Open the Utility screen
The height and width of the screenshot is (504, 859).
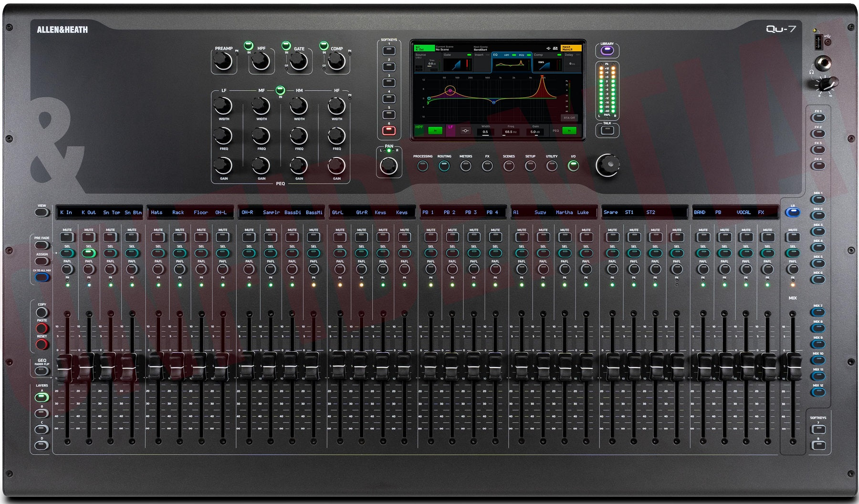pos(551,166)
